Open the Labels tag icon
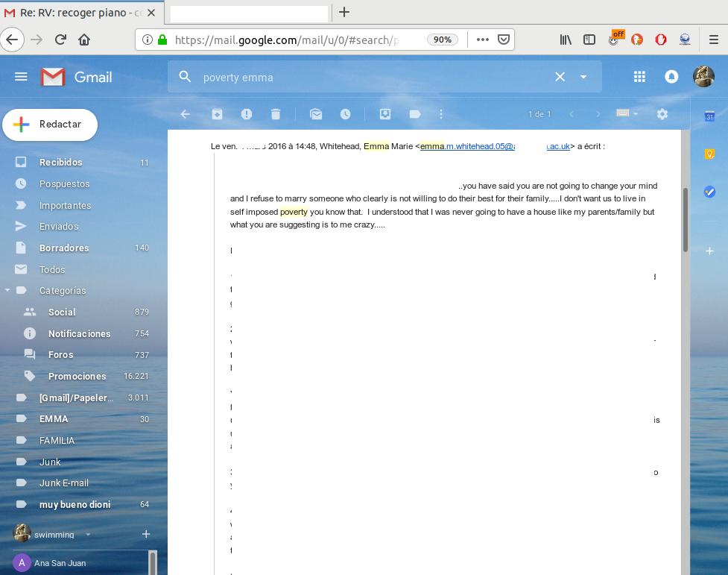This screenshot has width=728, height=575. pos(415,114)
